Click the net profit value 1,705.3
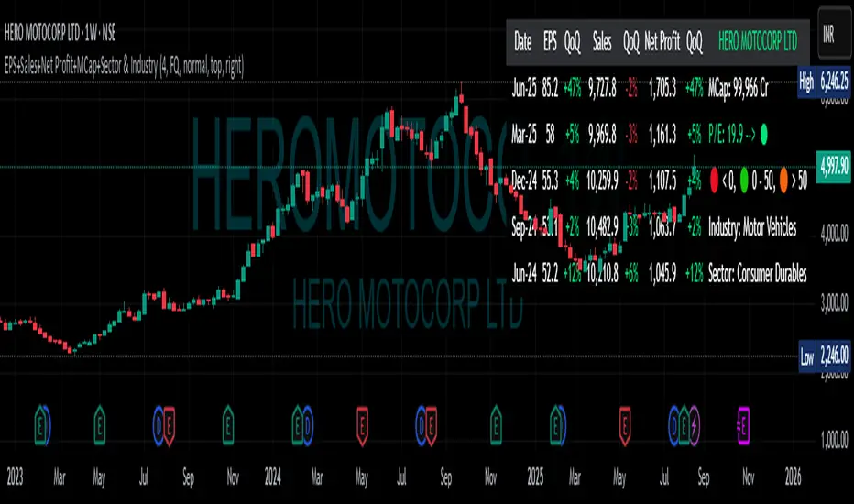854x504 pixels. click(662, 88)
